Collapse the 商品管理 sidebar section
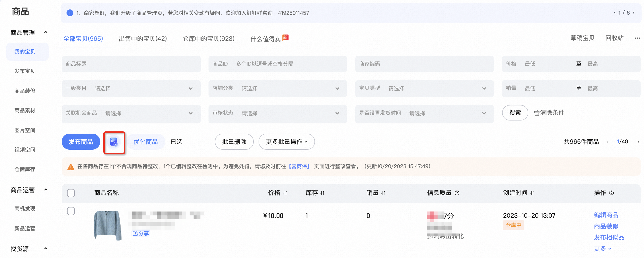 46,32
